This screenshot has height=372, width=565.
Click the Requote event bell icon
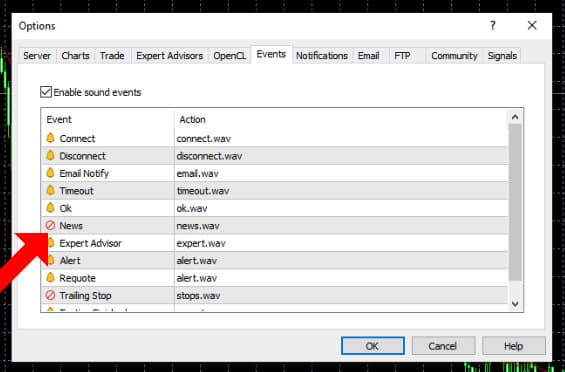tap(50, 278)
